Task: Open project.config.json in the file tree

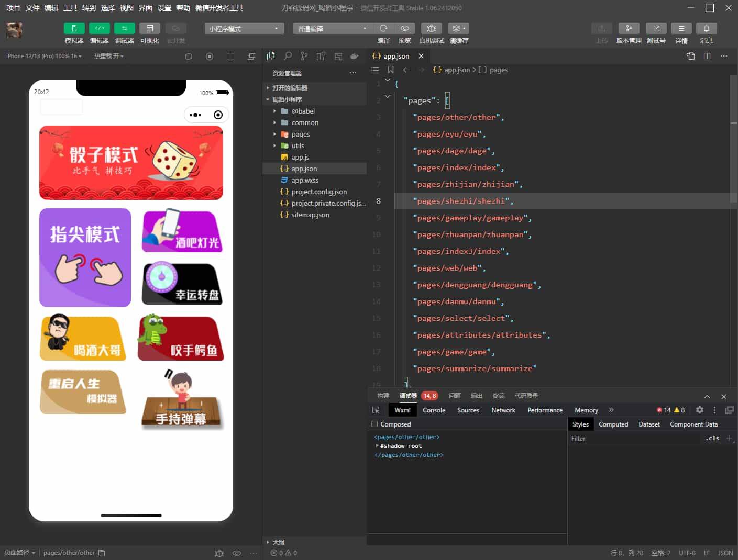Action: [x=318, y=192]
